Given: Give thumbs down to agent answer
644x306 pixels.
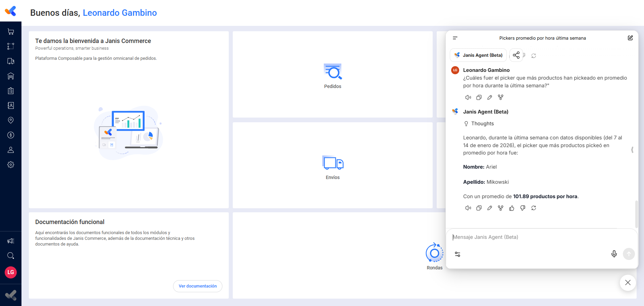Looking at the screenshot, I should point(523,208).
